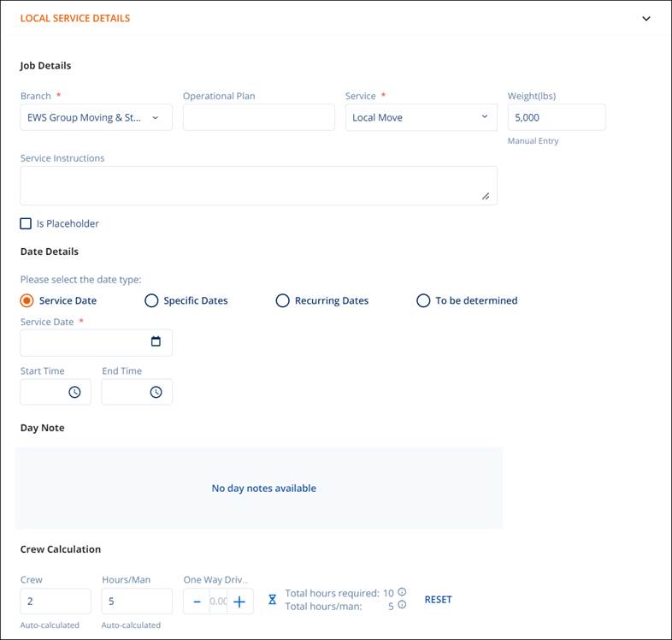Select the To be determined radio option

click(423, 300)
